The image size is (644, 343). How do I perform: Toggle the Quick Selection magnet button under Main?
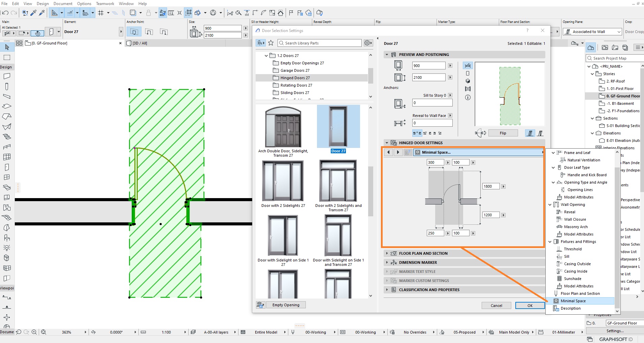[37, 33]
